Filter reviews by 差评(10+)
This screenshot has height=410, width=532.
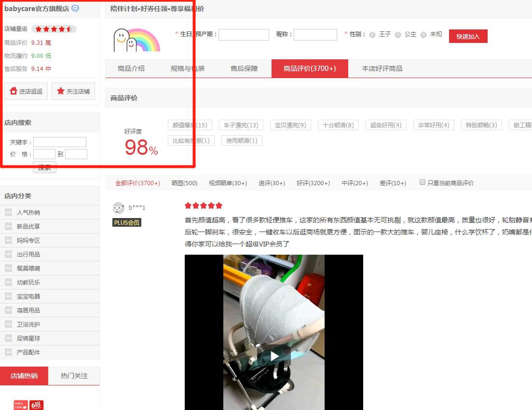393,183
